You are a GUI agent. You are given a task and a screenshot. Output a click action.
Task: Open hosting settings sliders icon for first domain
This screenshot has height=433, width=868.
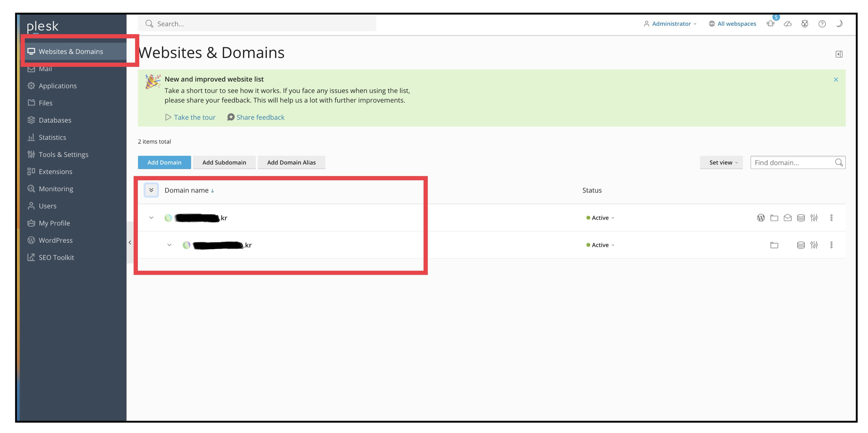tap(813, 218)
